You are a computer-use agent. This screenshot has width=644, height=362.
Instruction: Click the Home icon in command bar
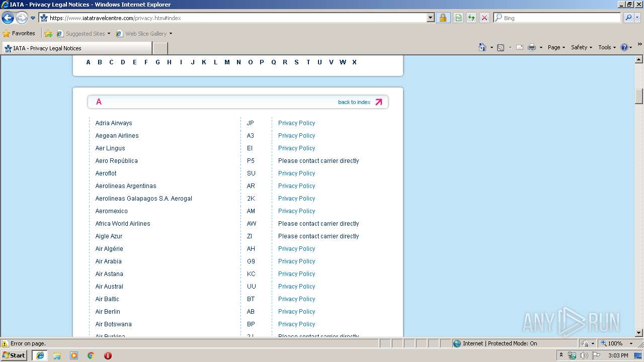[x=482, y=47]
